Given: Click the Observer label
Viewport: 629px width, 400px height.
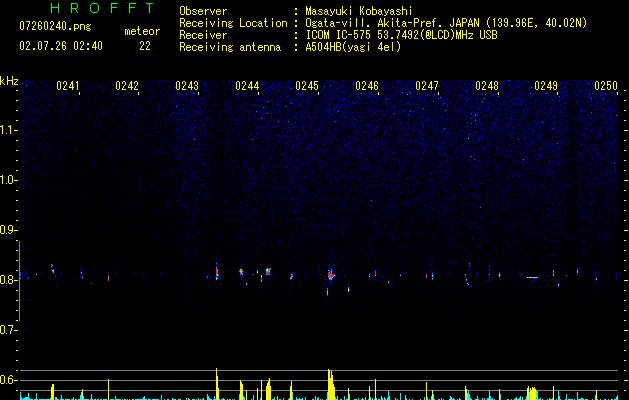Looking at the screenshot, I should (x=203, y=11).
